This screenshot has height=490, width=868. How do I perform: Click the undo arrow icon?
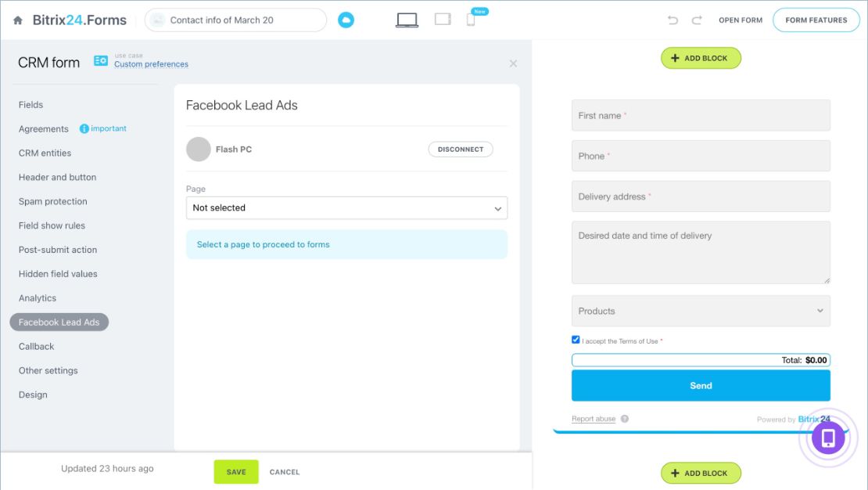pyautogui.click(x=673, y=20)
